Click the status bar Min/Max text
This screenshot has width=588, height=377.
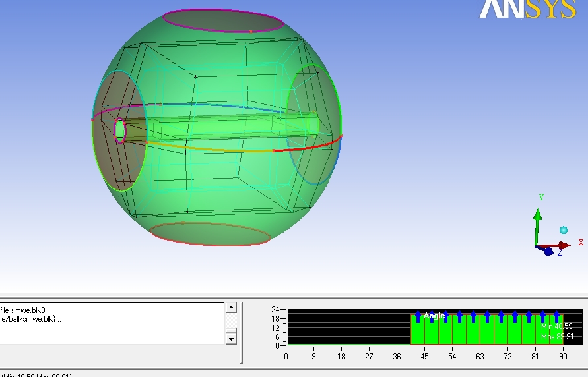tap(36, 375)
